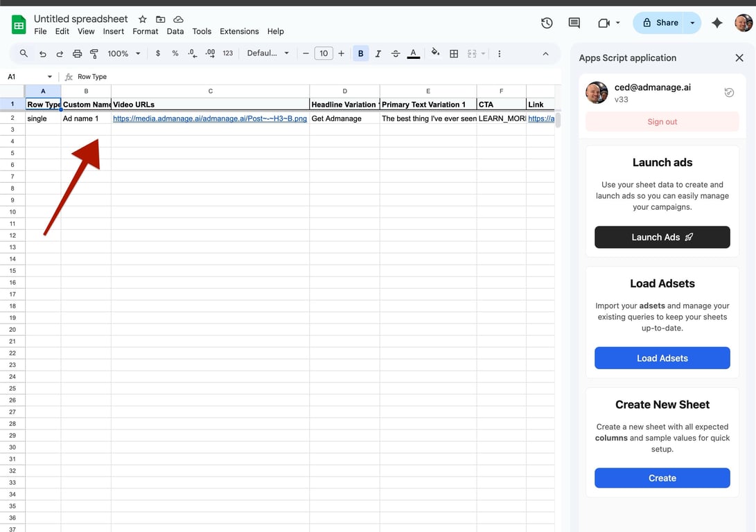Select the Get Admanage cell
Image resolution: width=756 pixels, height=532 pixels.
point(344,118)
